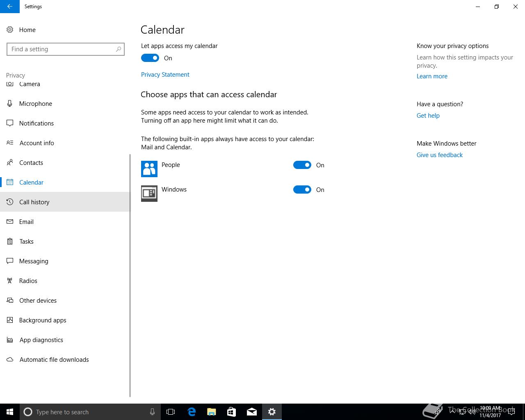The width and height of the screenshot is (525, 420).
Task: Open Task View from taskbar
Action: [171, 412]
